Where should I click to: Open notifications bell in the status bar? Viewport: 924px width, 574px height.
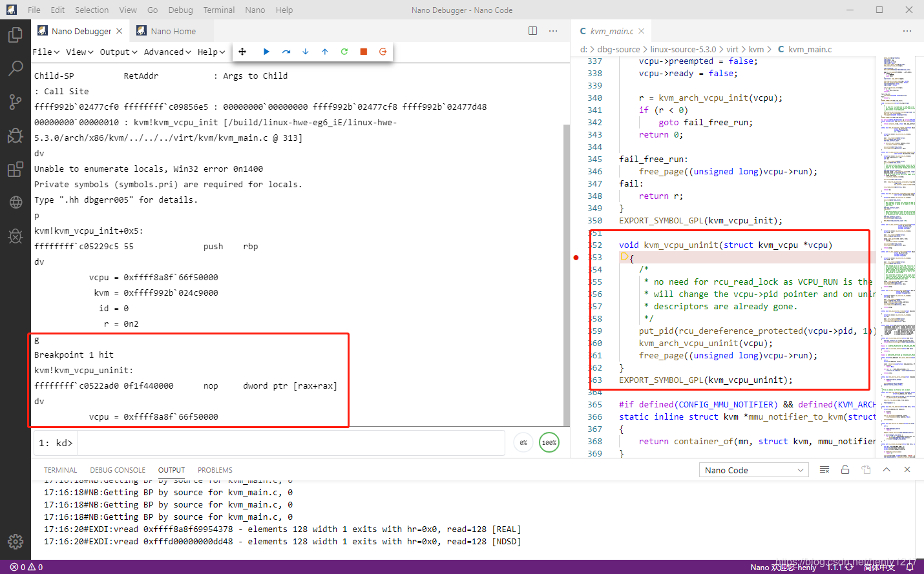[910, 567]
